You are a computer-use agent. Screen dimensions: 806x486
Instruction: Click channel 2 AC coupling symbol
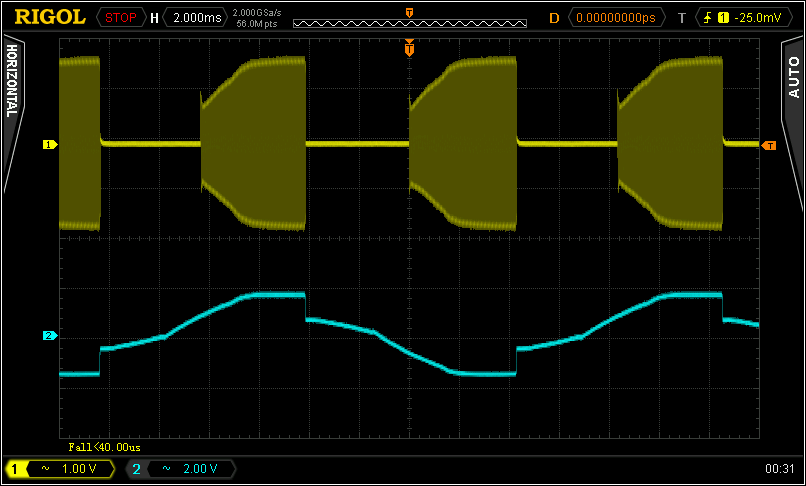(x=167, y=469)
